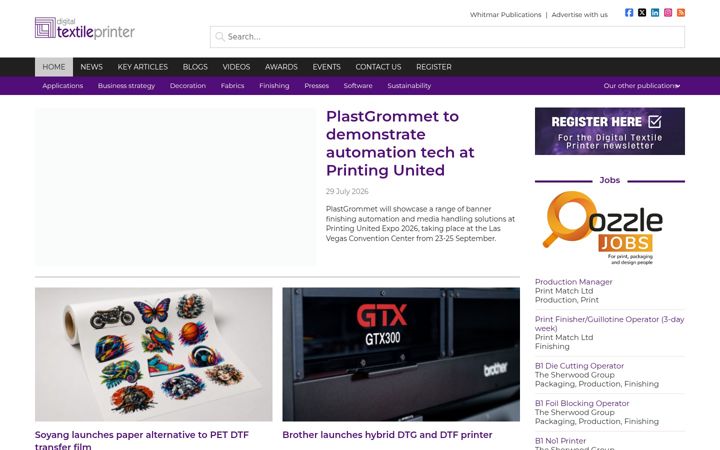Open the Advertise with us link
The image size is (720, 450).
(x=579, y=15)
